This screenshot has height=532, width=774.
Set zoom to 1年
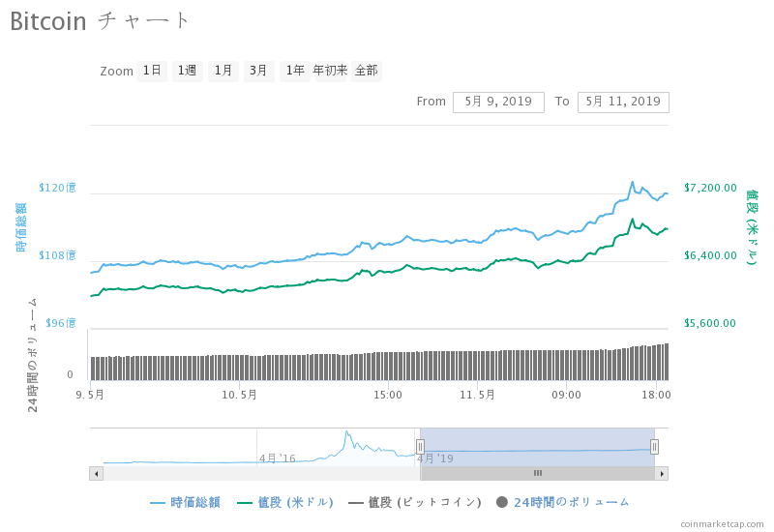(295, 71)
